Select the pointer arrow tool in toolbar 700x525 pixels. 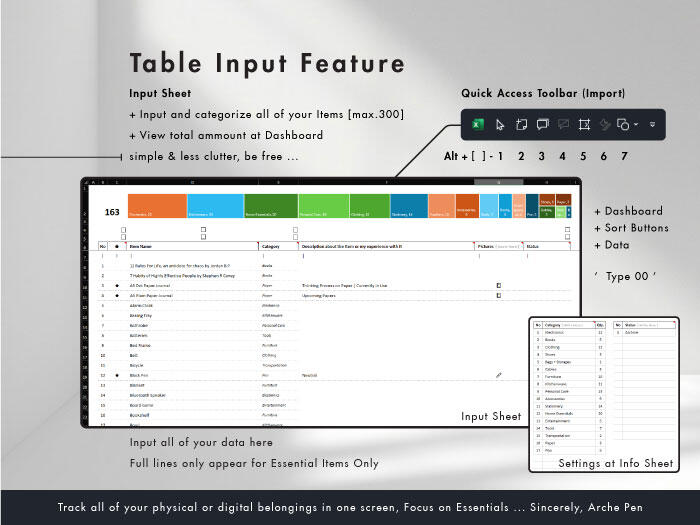(x=500, y=124)
